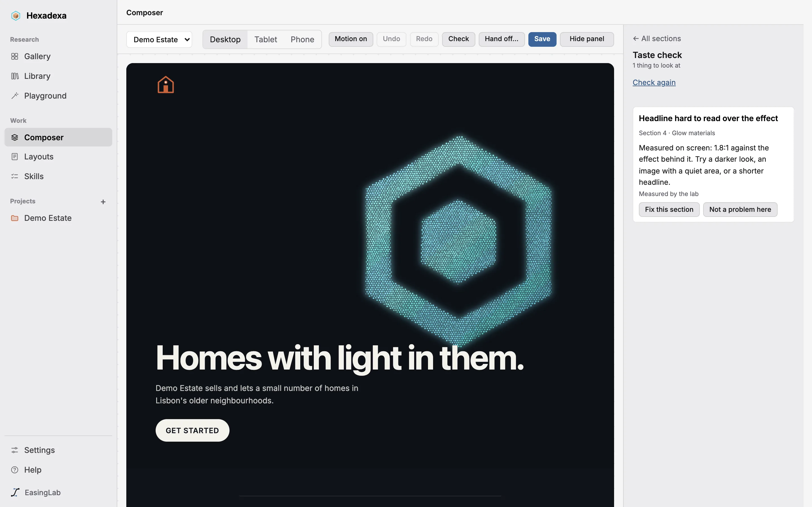
Task: Click the Check again link
Action: click(654, 83)
